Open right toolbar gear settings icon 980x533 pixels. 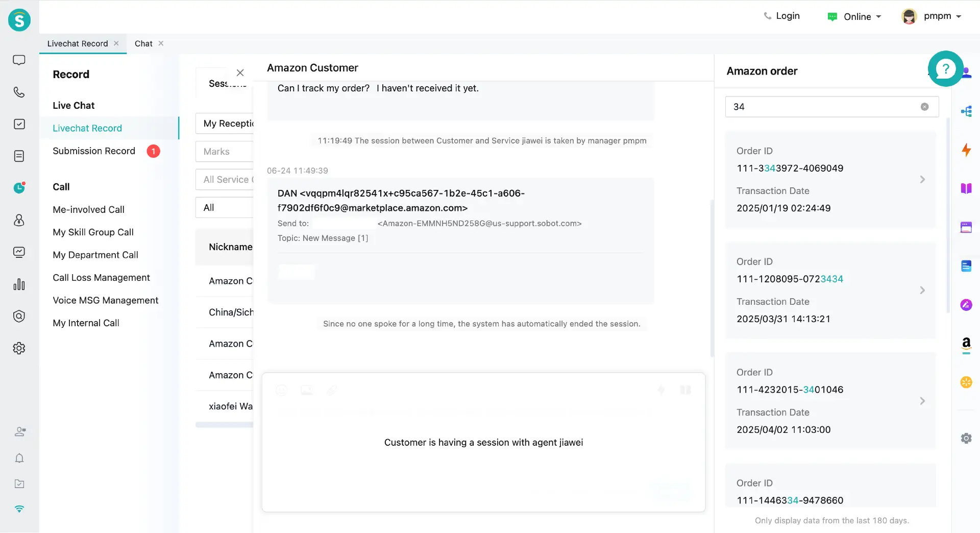click(x=966, y=438)
